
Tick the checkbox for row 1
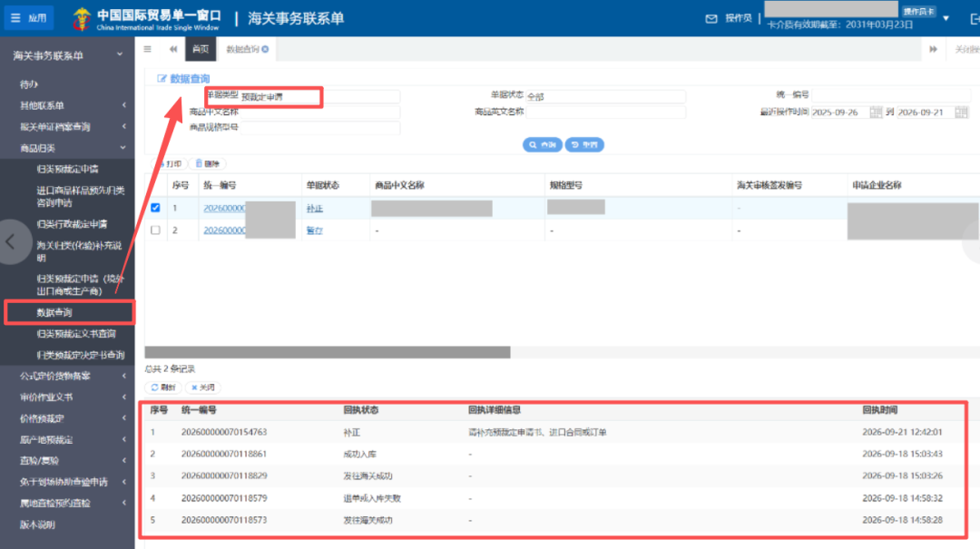[x=156, y=208]
